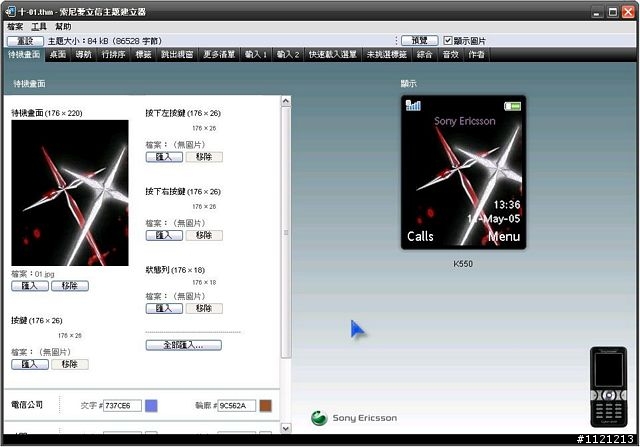Click the 檔案: 01.jpg file label

(x=33, y=274)
